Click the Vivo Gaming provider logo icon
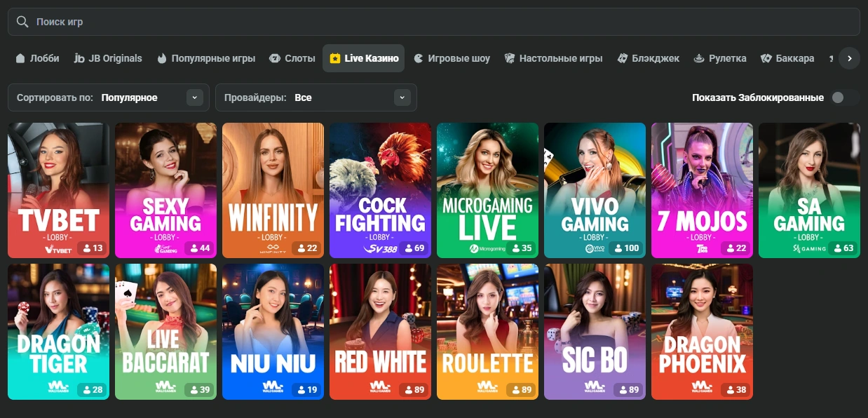The width and height of the screenshot is (868, 418). point(595,248)
